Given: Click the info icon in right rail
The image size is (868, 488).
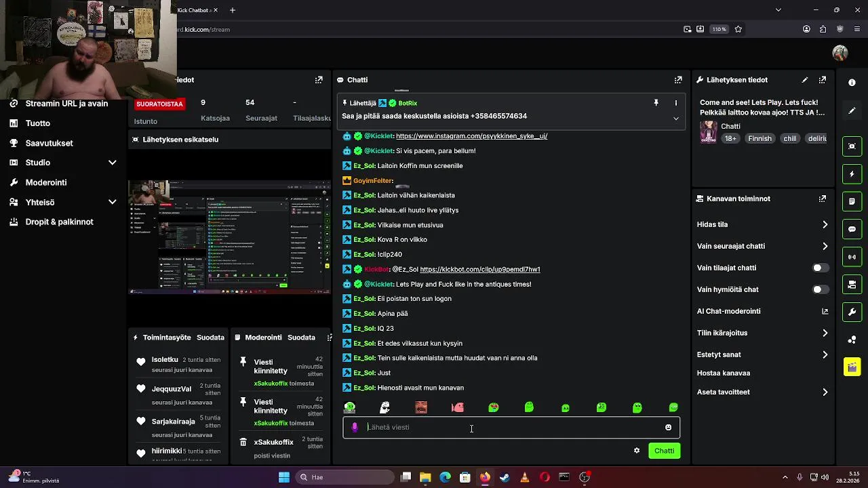Looking at the screenshot, I should 852,83.
